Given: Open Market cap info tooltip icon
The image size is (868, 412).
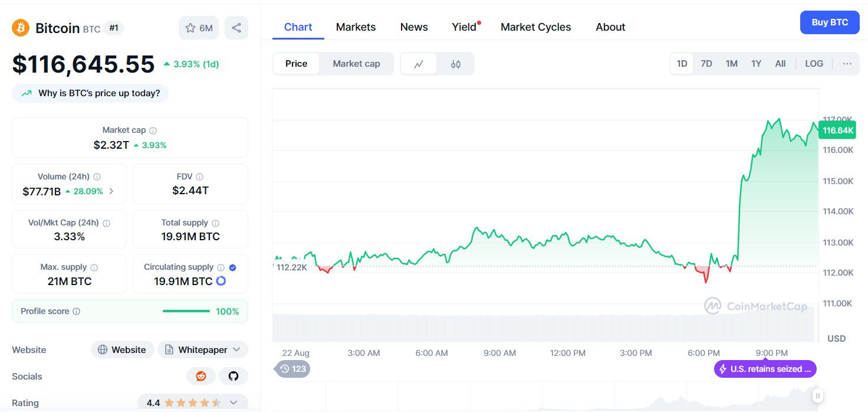Looking at the screenshot, I should coord(153,130).
